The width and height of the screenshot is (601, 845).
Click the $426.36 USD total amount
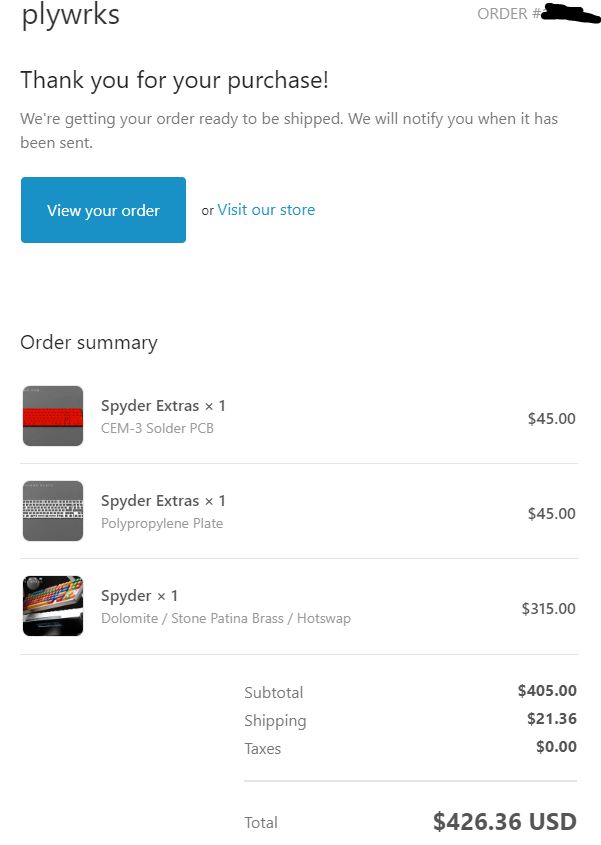(x=505, y=821)
